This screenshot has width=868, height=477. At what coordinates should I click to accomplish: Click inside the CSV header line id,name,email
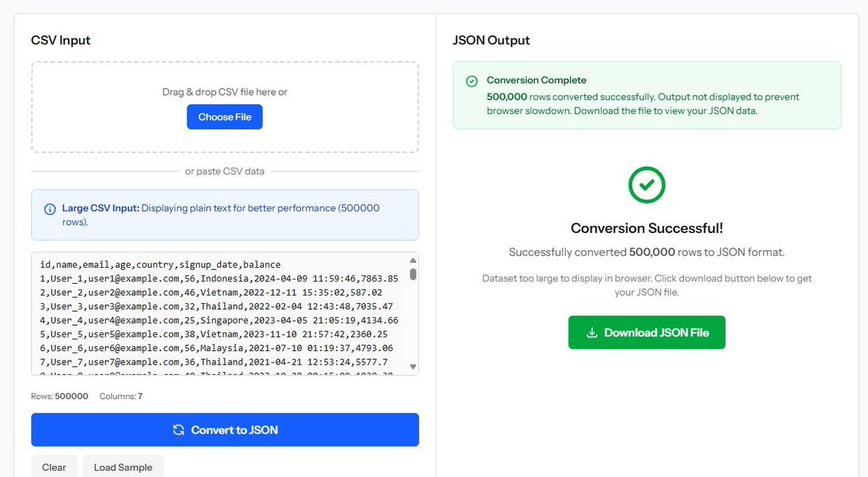coord(161,265)
